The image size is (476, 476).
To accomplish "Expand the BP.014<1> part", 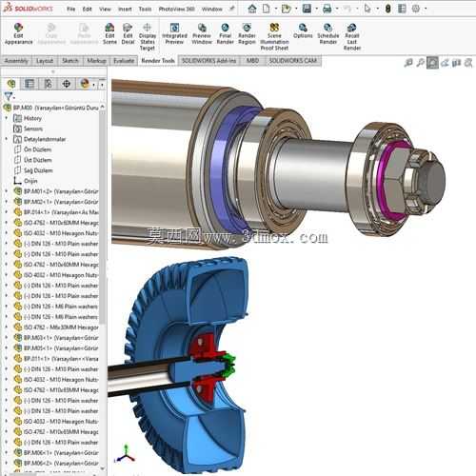I will (6, 212).
